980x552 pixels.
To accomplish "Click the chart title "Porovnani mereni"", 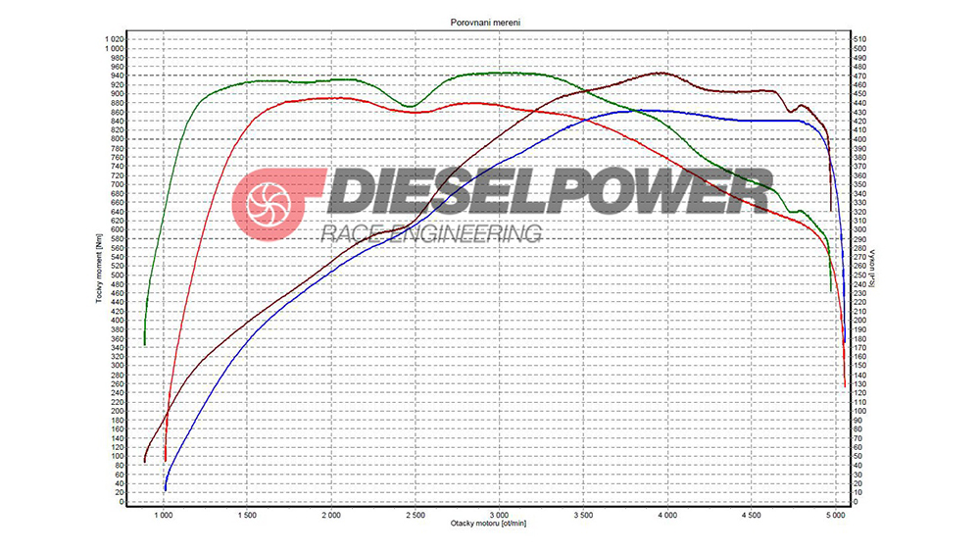I will pos(485,23).
